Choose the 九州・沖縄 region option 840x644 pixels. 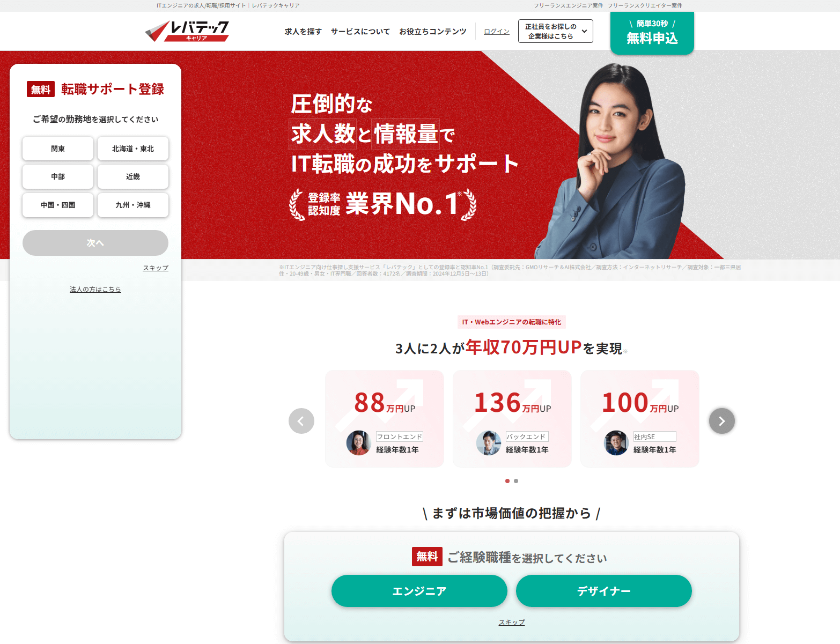point(133,205)
